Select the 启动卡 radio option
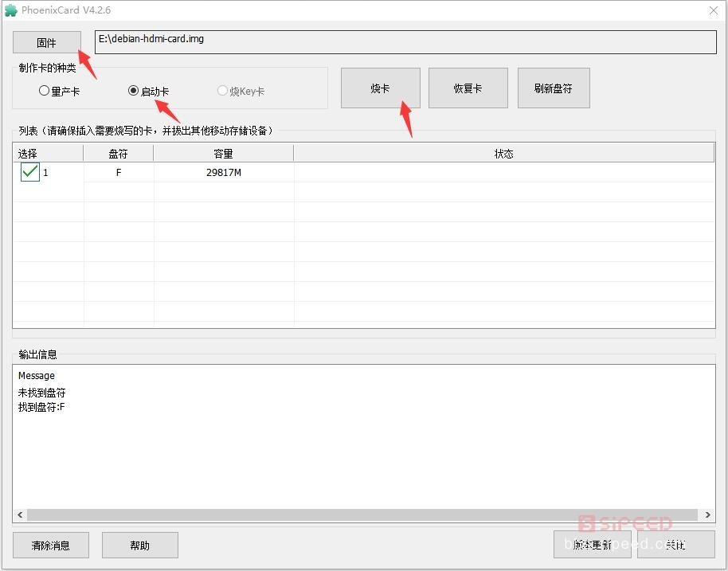The height and width of the screenshot is (571, 728). (134, 91)
